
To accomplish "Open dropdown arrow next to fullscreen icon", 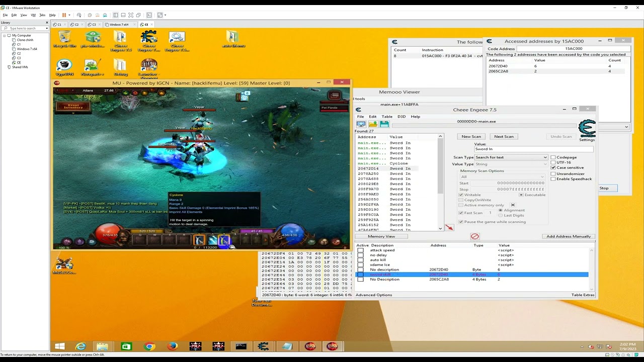I will pyautogui.click(x=165, y=15).
